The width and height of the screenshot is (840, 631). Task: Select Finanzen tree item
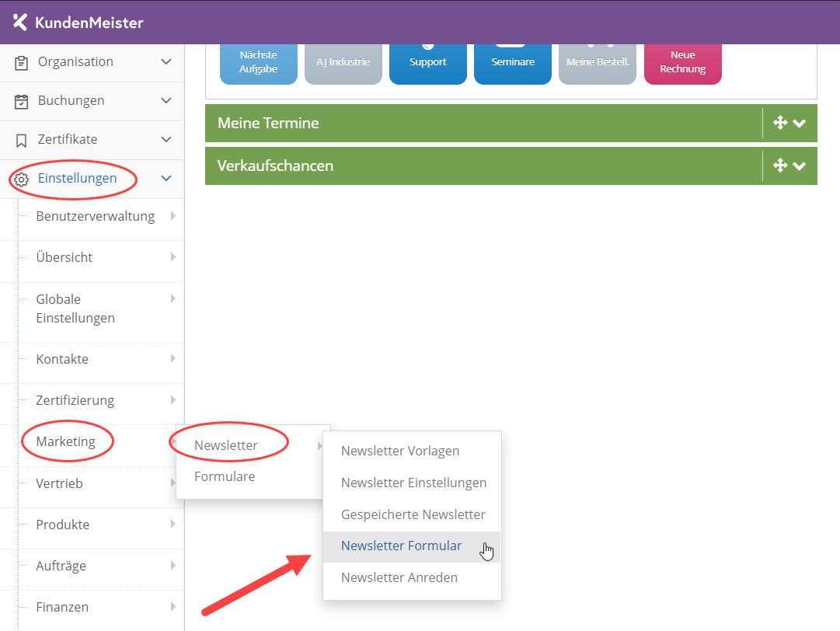click(x=62, y=607)
